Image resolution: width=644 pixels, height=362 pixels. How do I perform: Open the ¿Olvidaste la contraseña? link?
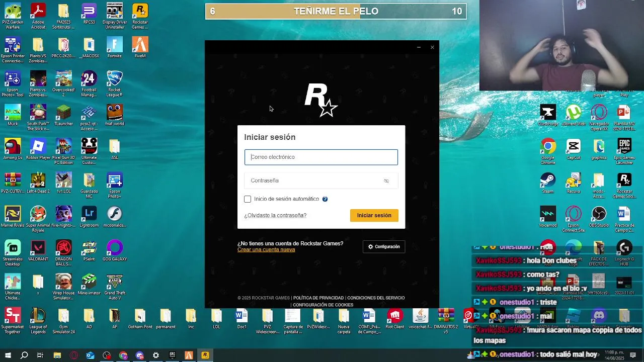click(x=275, y=215)
